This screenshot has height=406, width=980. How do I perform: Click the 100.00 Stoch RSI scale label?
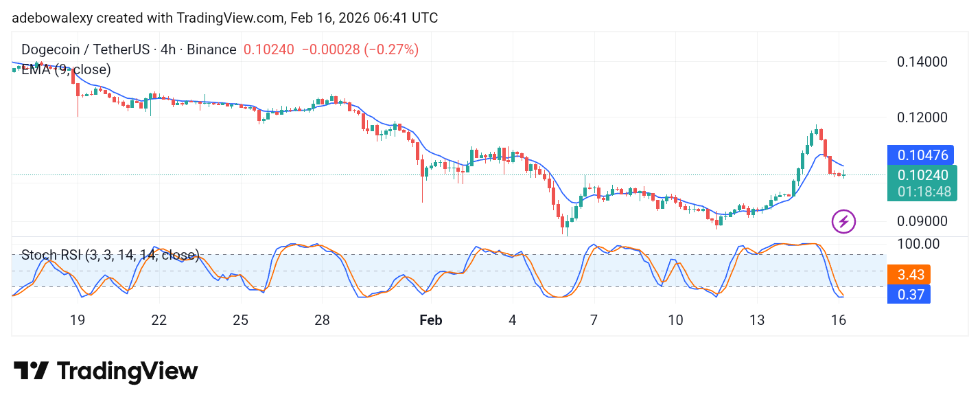click(x=918, y=244)
